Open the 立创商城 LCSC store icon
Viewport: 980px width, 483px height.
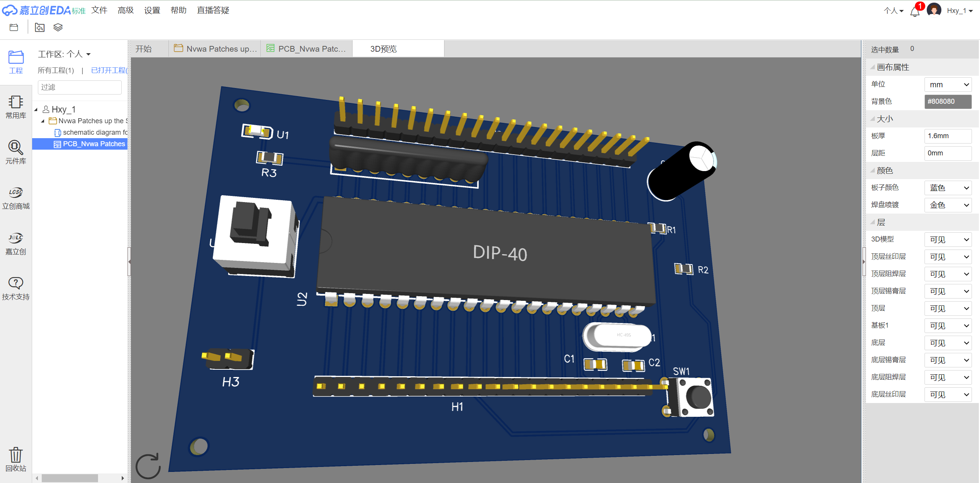[x=16, y=197]
